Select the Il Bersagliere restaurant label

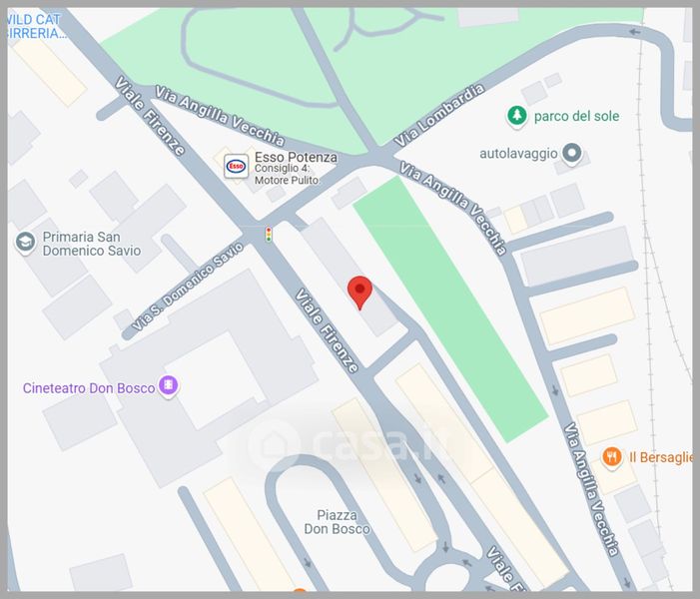click(660, 457)
